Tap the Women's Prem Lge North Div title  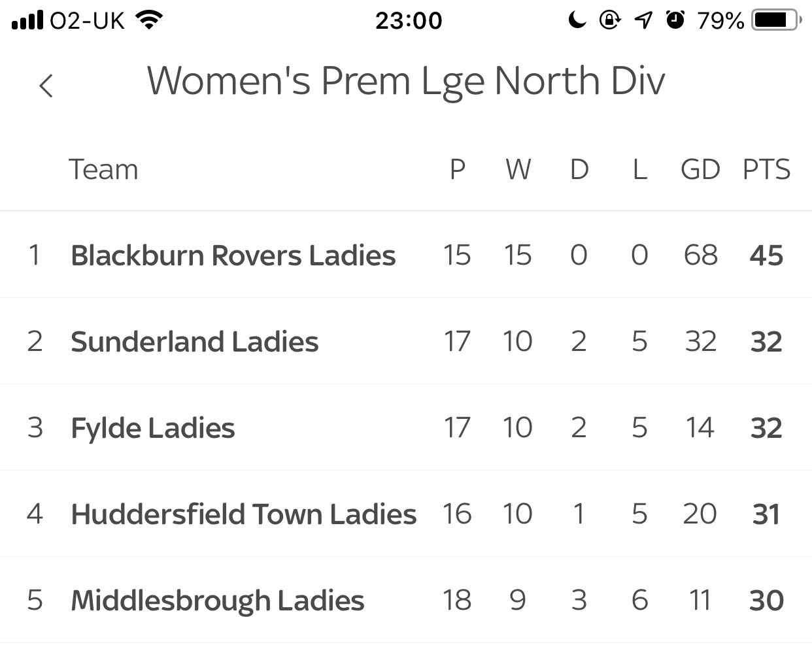click(405, 82)
